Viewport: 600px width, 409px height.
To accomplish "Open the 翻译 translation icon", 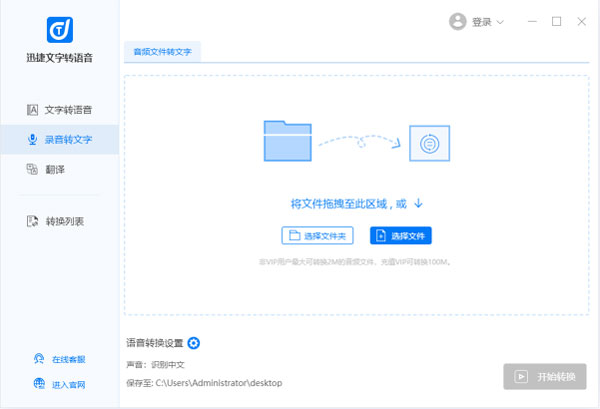I will (x=33, y=169).
